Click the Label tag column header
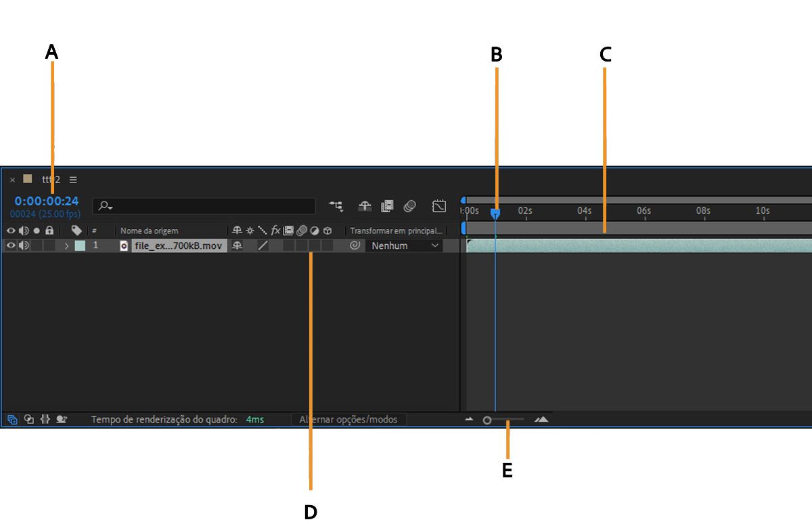This screenshot has width=812, height=524. (x=76, y=231)
